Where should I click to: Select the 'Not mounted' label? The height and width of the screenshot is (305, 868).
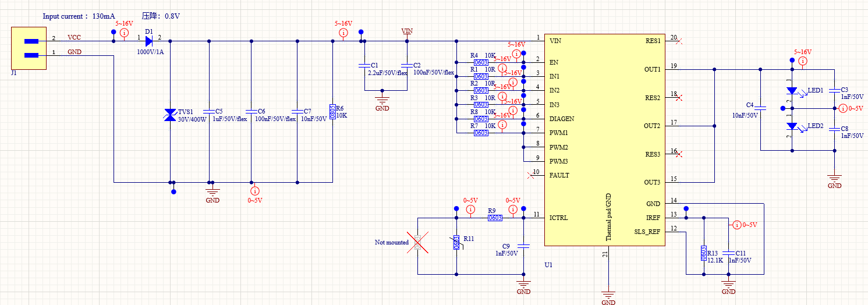391,242
